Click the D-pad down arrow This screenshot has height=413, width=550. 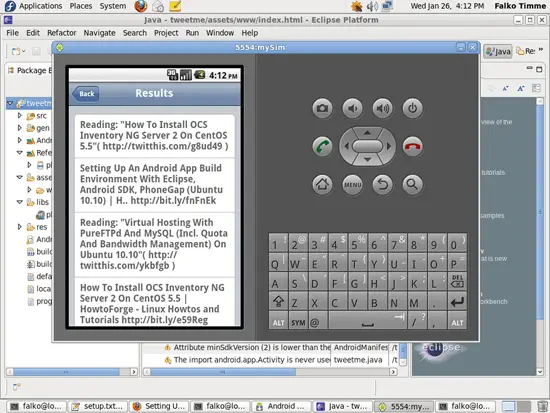coord(367,160)
